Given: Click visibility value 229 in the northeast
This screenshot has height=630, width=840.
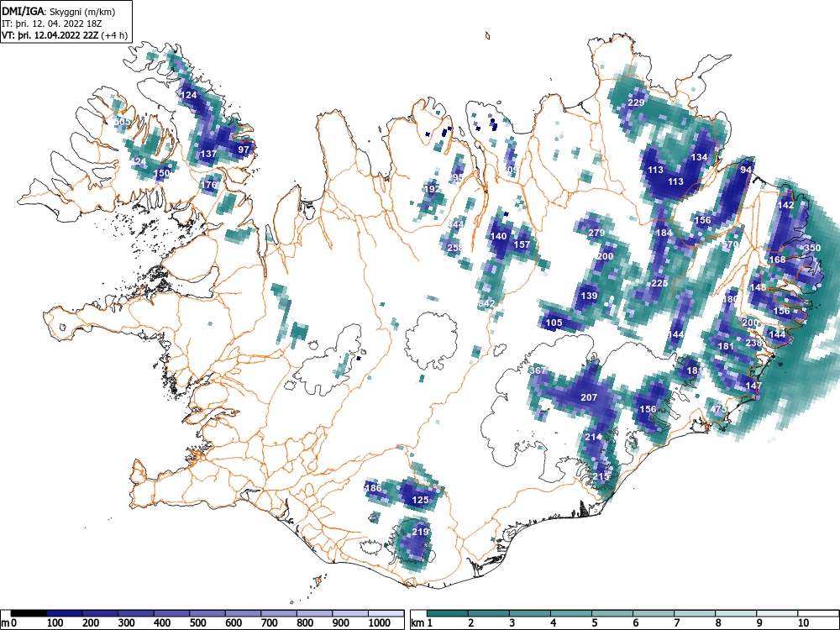Looking at the screenshot, I should click(x=636, y=102).
